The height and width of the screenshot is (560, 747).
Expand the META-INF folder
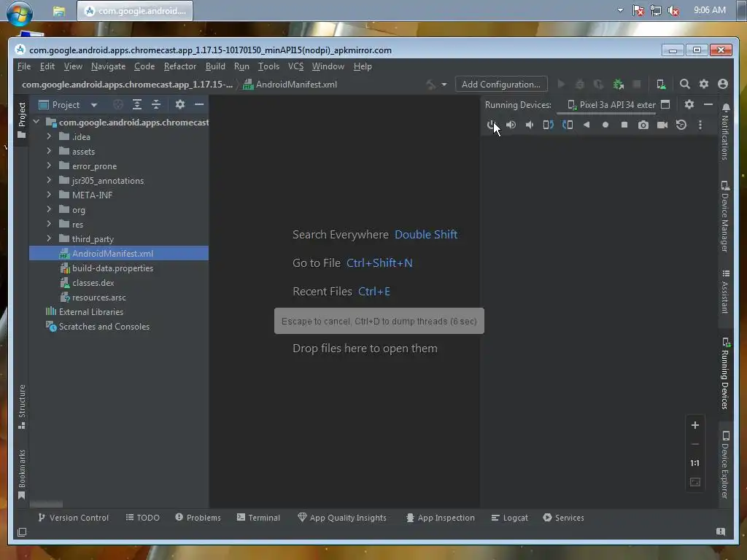pos(49,195)
